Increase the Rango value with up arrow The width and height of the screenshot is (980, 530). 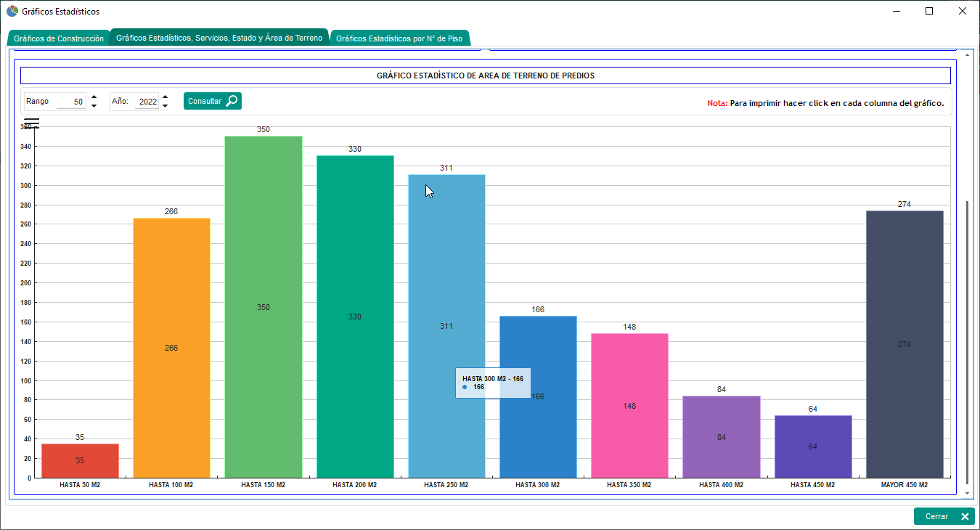coord(94,97)
